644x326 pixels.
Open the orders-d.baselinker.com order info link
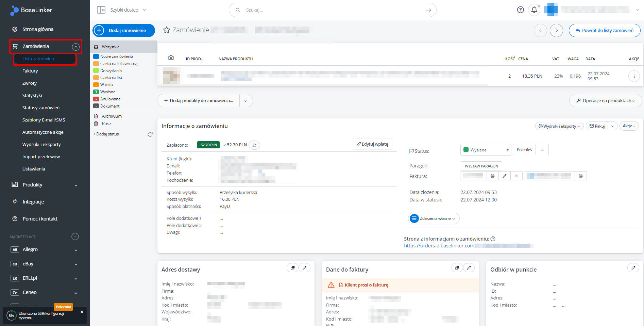(x=439, y=246)
